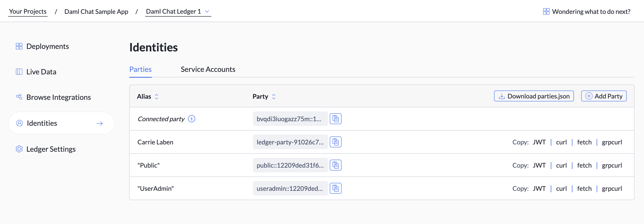The height and width of the screenshot is (224, 644).
Task: Copy Carrie Laben's party ID
Action: (336, 142)
